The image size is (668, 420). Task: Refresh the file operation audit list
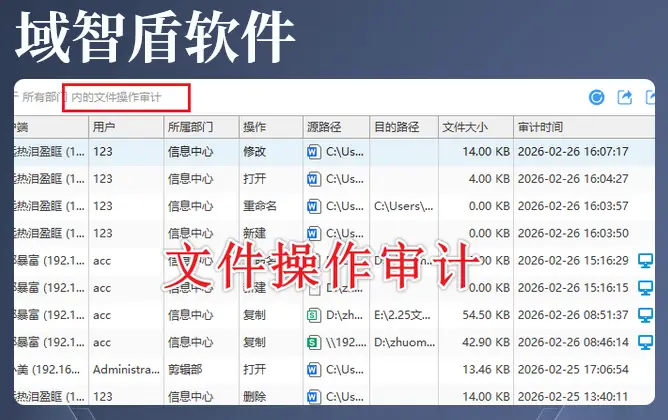tap(596, 98)
